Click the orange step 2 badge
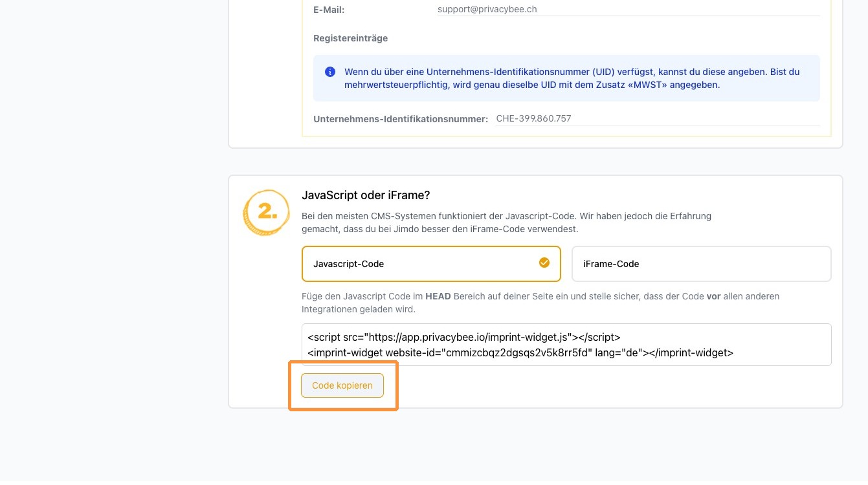Screen dimensions: 868x485 coord(265,212)
